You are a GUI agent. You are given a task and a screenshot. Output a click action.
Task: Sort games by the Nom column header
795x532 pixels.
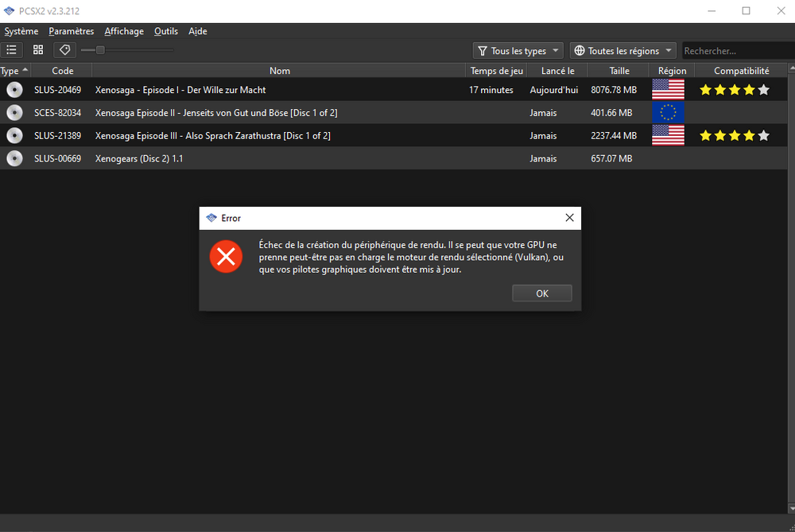click(279, 71)
